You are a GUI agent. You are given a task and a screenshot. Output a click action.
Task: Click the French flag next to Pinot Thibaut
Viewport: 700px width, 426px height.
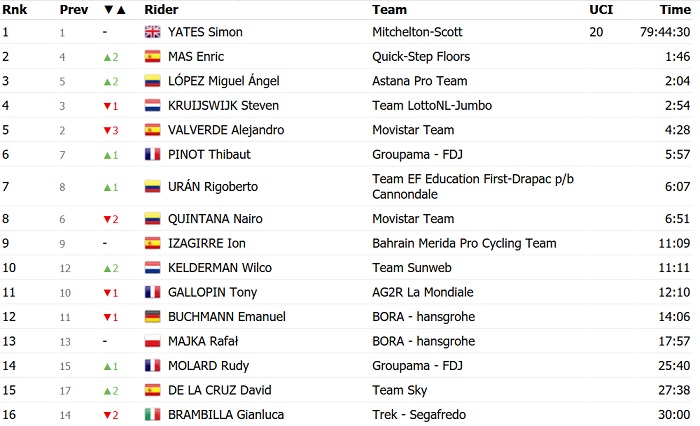click(152, 154)
